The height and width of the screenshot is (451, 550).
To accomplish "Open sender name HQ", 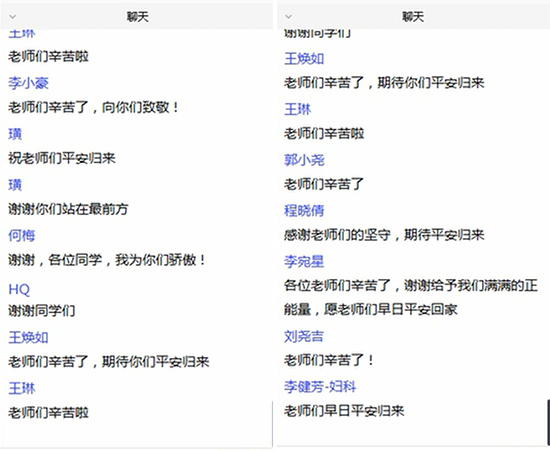I will click(19, 290).
